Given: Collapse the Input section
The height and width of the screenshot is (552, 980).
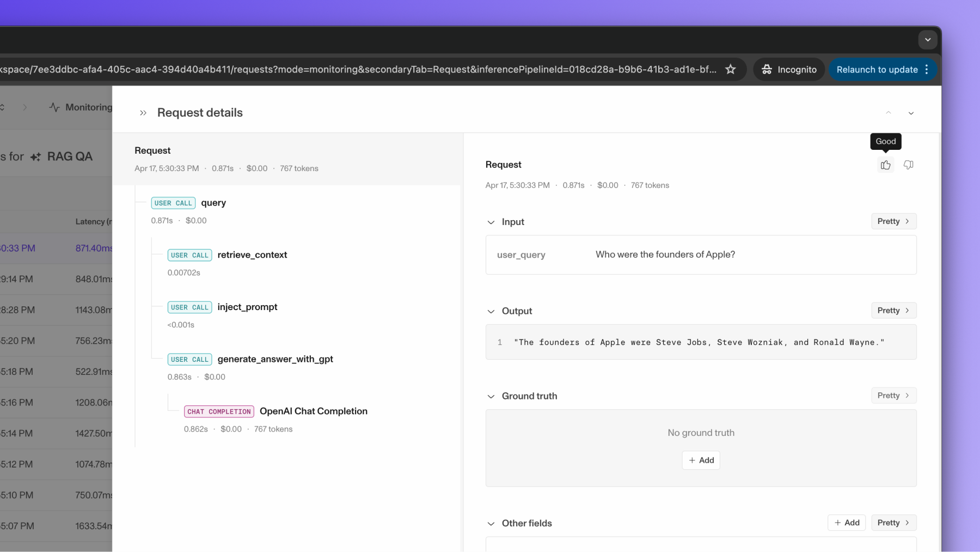Looking at the screenshot, I should [491, 222].
